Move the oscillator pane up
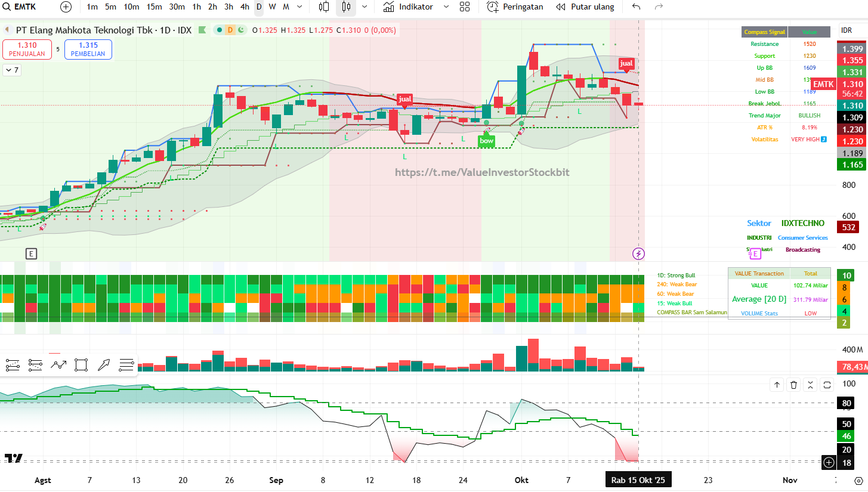Image resolution: width=868 pixels, height=492 pixels. pyautogui.click(x=777, y=385)
